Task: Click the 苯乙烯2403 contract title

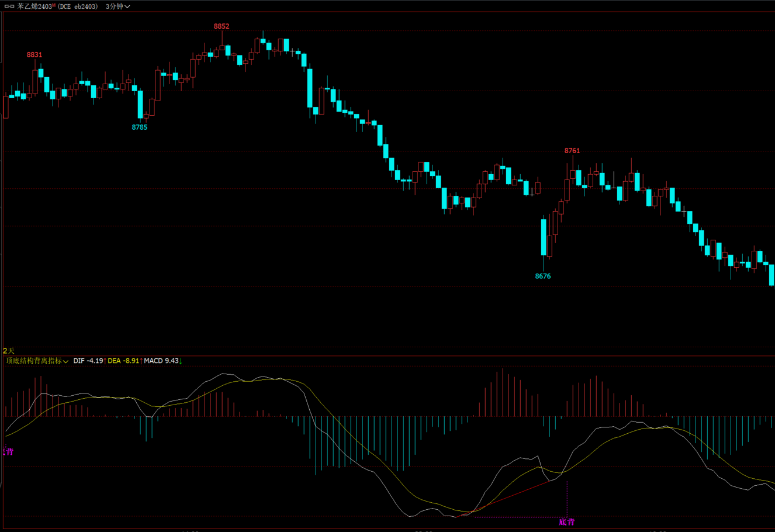Action: click(x=35, y=6)
